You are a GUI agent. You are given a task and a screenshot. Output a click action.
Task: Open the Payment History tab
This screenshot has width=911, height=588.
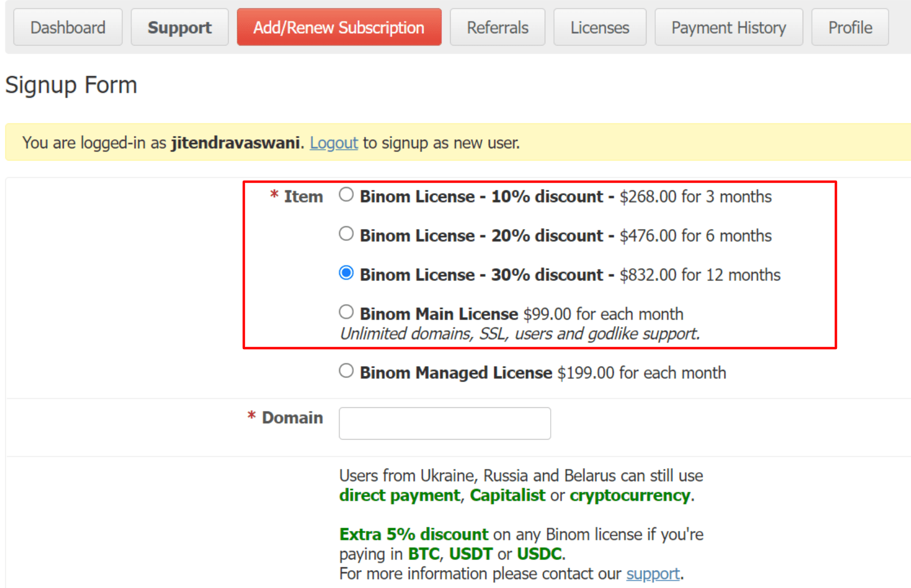pyautogui.click(x=729, y=27)
